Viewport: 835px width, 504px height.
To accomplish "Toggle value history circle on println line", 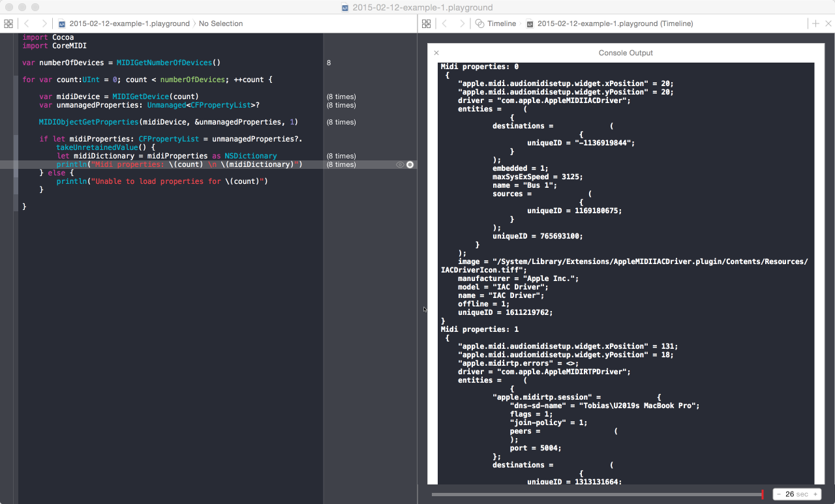I will pyautogui.click(x=410, y=165).
